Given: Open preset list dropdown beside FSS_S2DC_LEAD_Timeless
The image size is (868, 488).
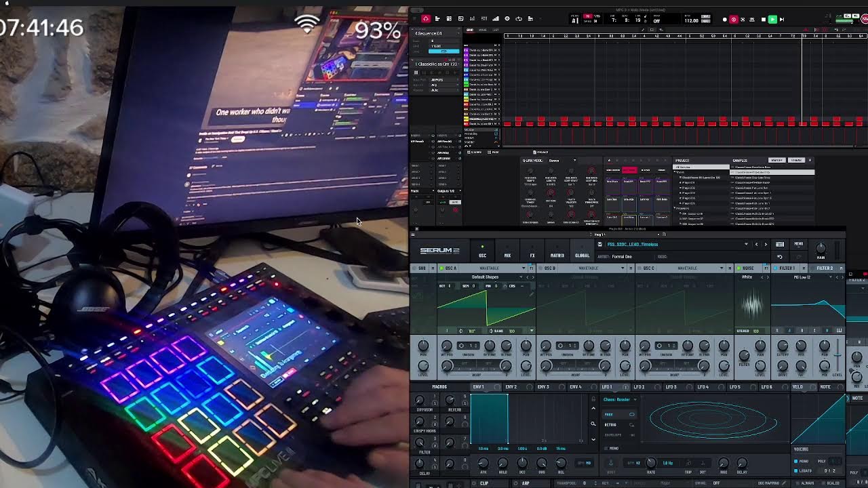Looking at the screenshot, I should point(746,245).
